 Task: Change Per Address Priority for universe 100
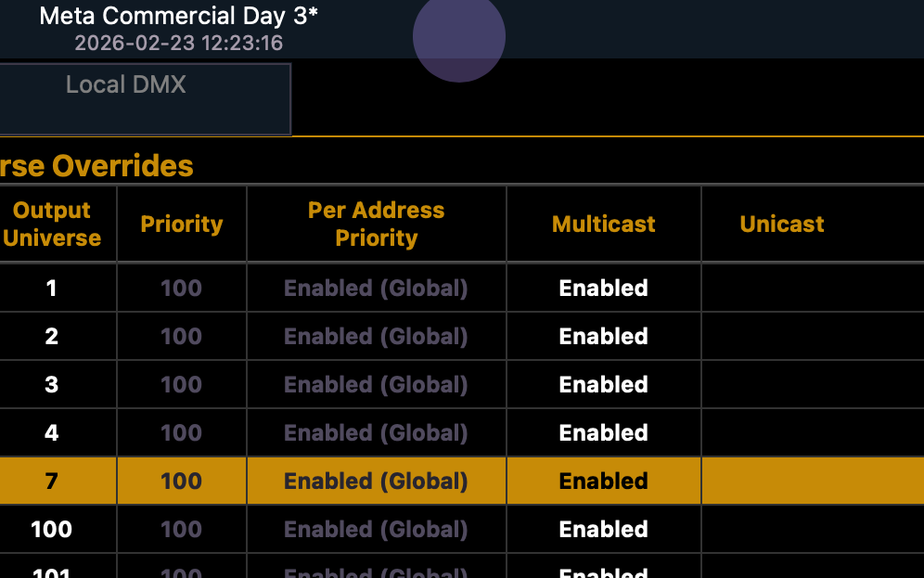coord(376,530)
